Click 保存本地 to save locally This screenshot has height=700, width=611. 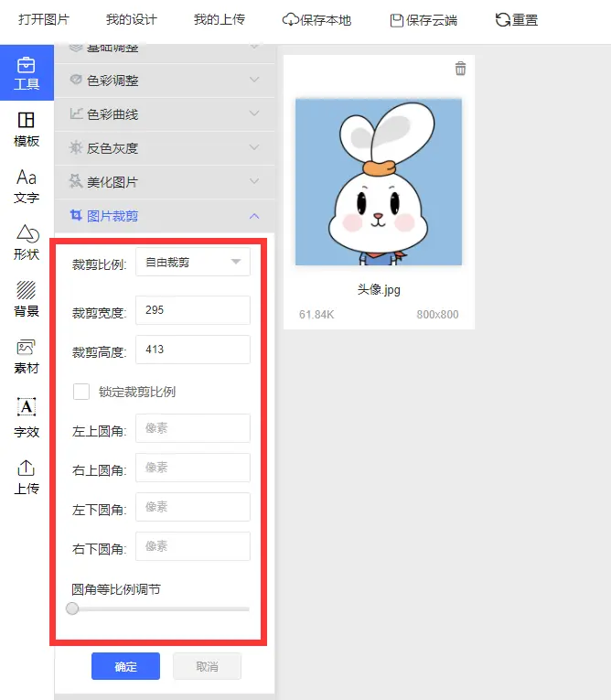316,20
